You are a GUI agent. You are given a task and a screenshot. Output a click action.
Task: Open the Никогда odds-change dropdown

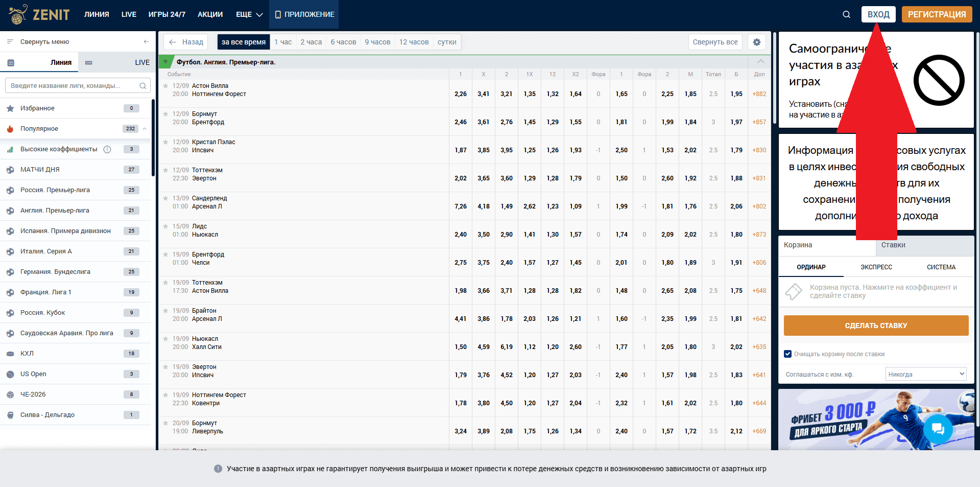click(926, 374)
